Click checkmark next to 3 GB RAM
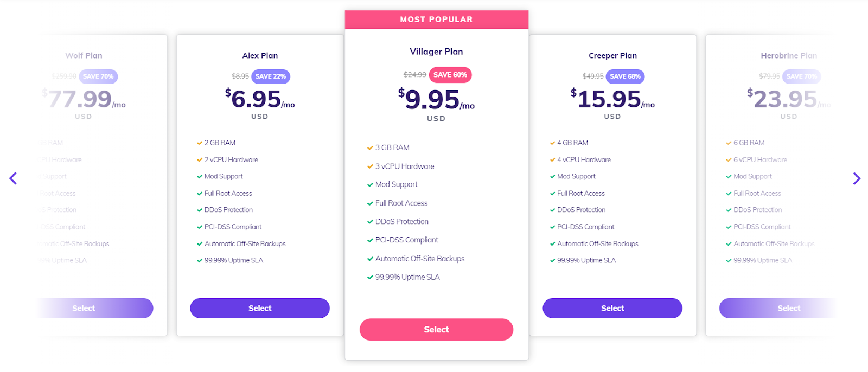Screen dimensions: 868x372 click(x=370, y=148)
